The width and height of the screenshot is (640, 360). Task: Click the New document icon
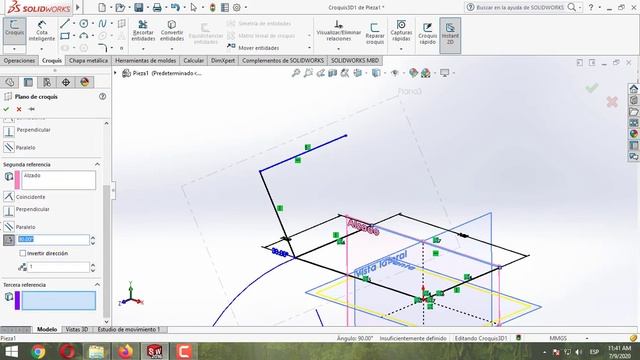(102, 7)
